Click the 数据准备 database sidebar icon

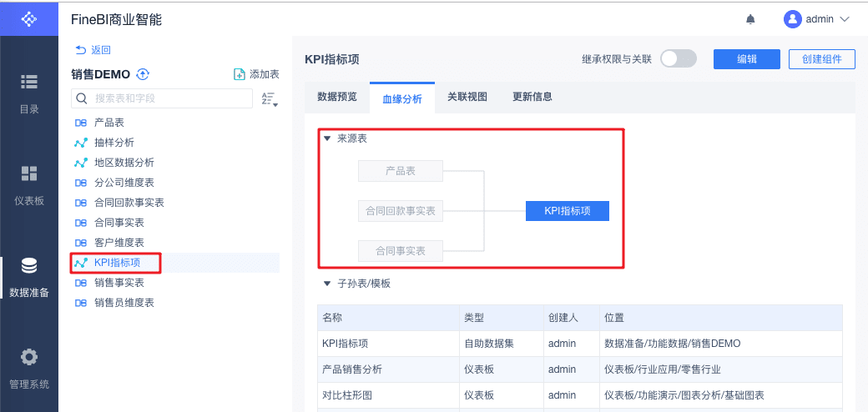coord(29,265)
